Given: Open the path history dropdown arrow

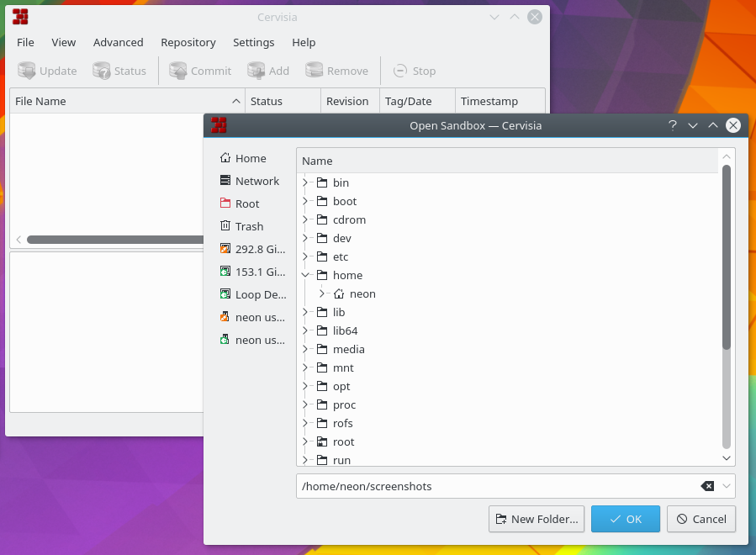Looking at the screenshot, I should [727, 486].
